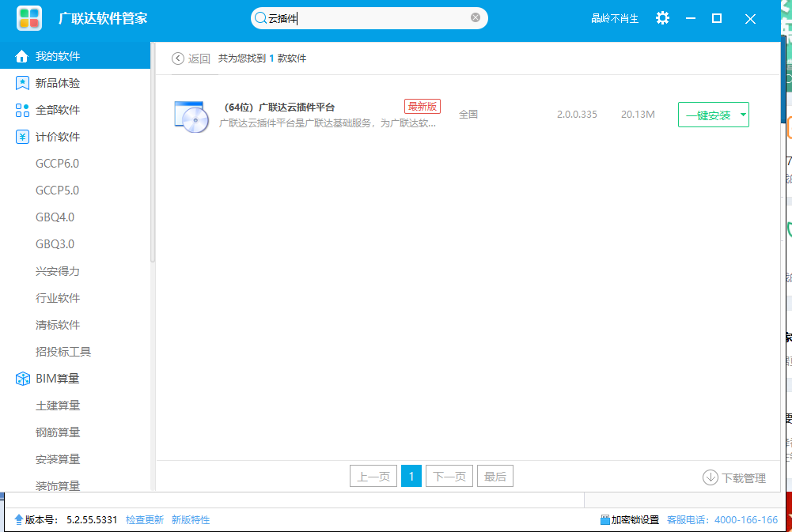Image resolution: width=792 pixels, height=532 pixels.
Task: Click the 全国 region label
Action: click(468, 115)
